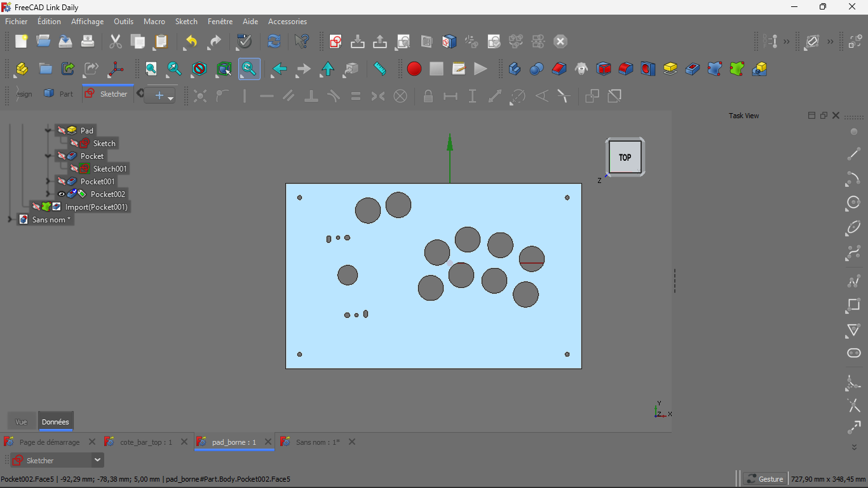This screenshot has width=868, height=488.
Task: Select the Create slot sketcher tool
Action: click(x=854, y=353)
